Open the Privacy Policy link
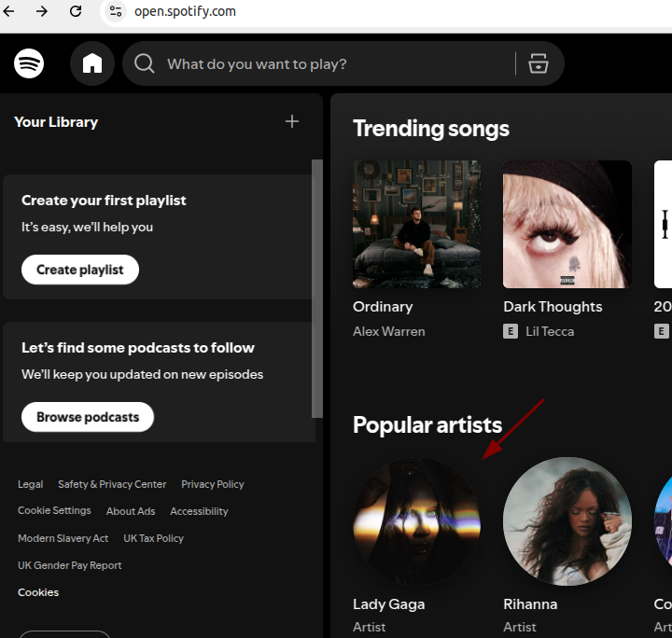 click(x=212, y=484)
